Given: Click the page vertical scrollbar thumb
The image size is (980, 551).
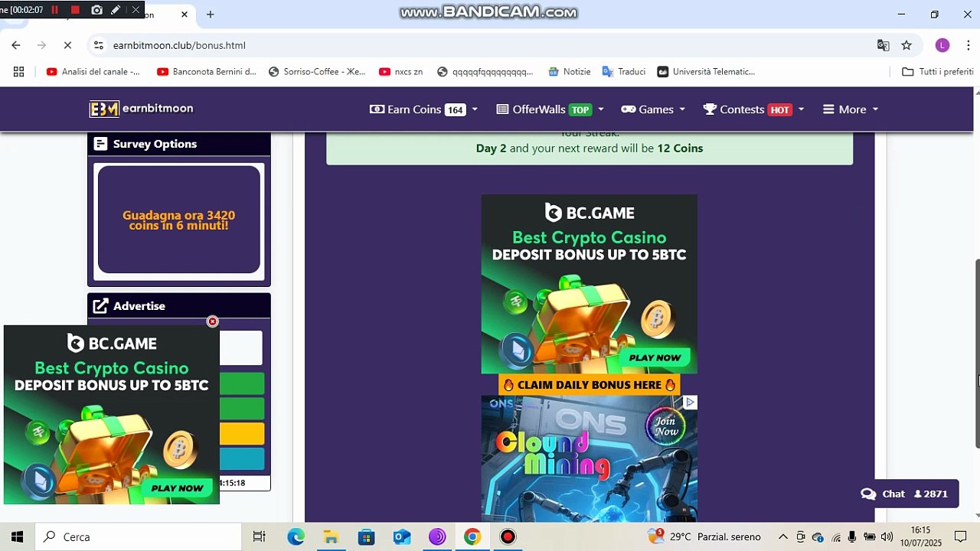Looking at the screenshot, I should click(977, 354).
